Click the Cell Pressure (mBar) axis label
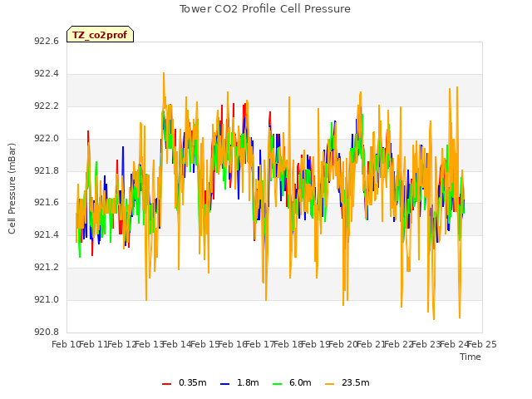 coord(12,189)
